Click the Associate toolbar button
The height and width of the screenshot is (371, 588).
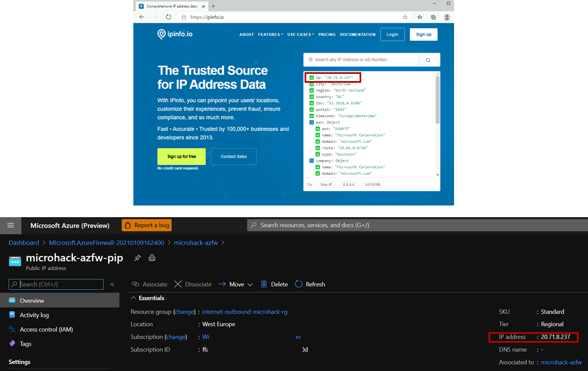coord(150,284)
